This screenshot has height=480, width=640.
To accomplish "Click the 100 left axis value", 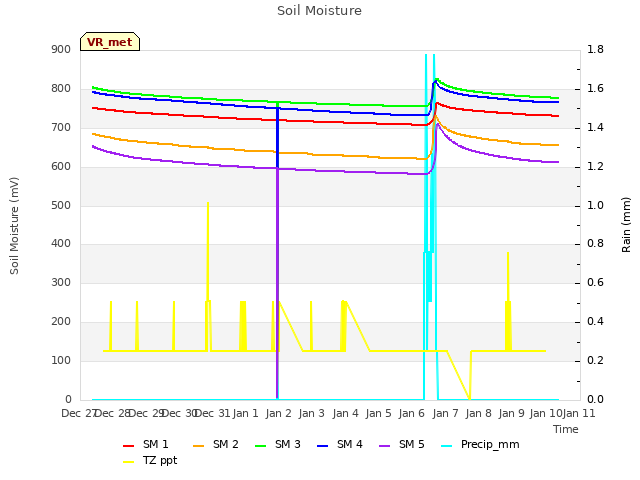I will click(x=61, y=361).
